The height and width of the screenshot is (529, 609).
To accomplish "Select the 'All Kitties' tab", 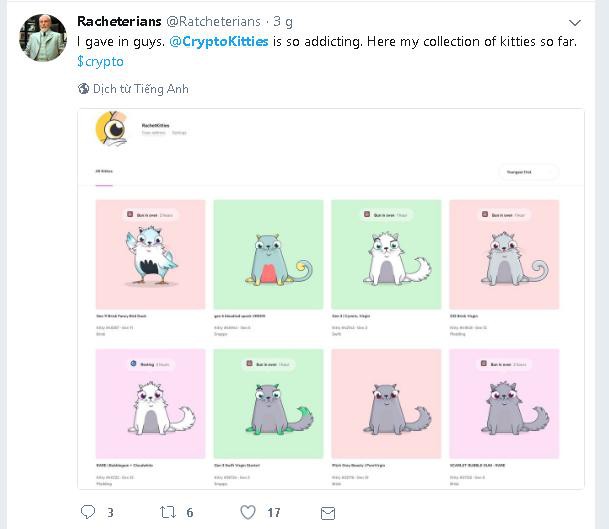I will pos(104,171).
